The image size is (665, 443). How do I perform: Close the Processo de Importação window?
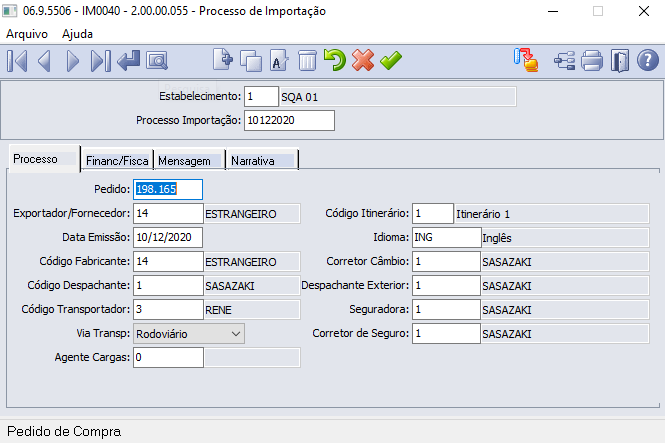tap(644, 11)
